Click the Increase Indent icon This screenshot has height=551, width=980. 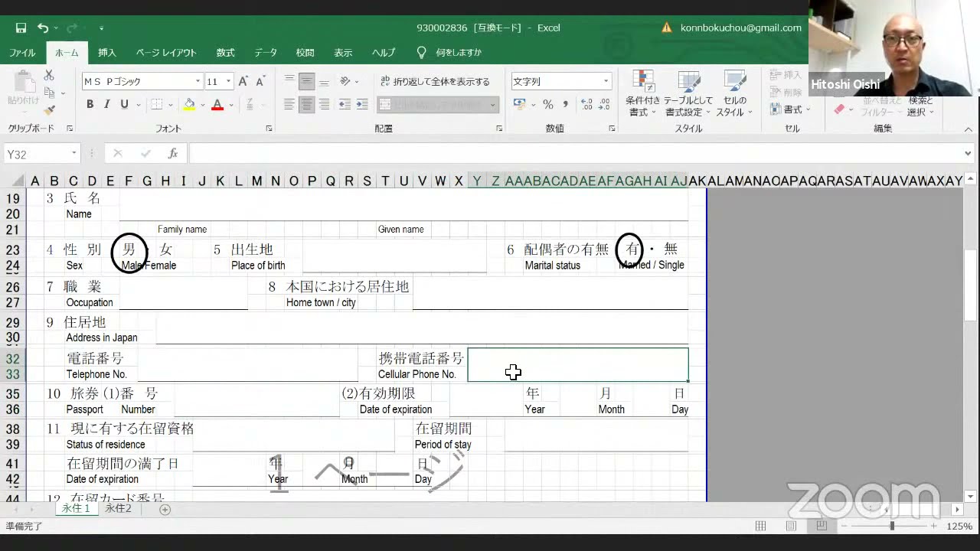362,104
